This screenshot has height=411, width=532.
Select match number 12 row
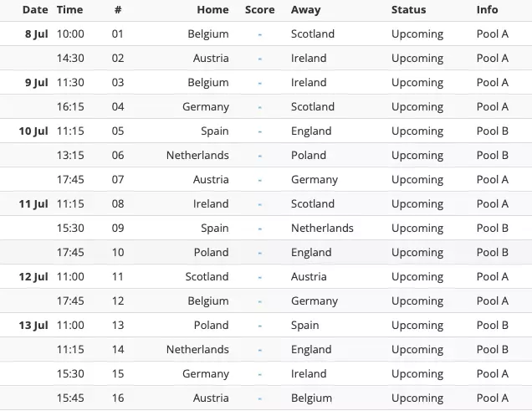(x=117, y=301)
